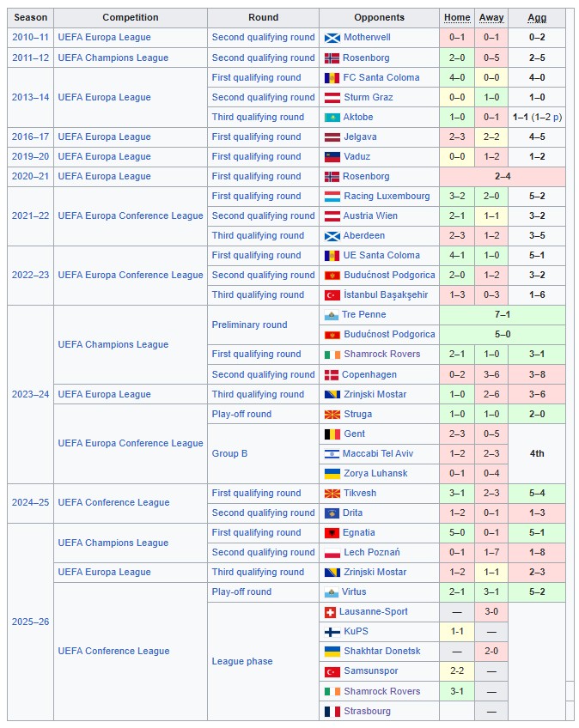Open the Preliminary round link
Viewport: 579px width, 728px height.
click(249, 325)
